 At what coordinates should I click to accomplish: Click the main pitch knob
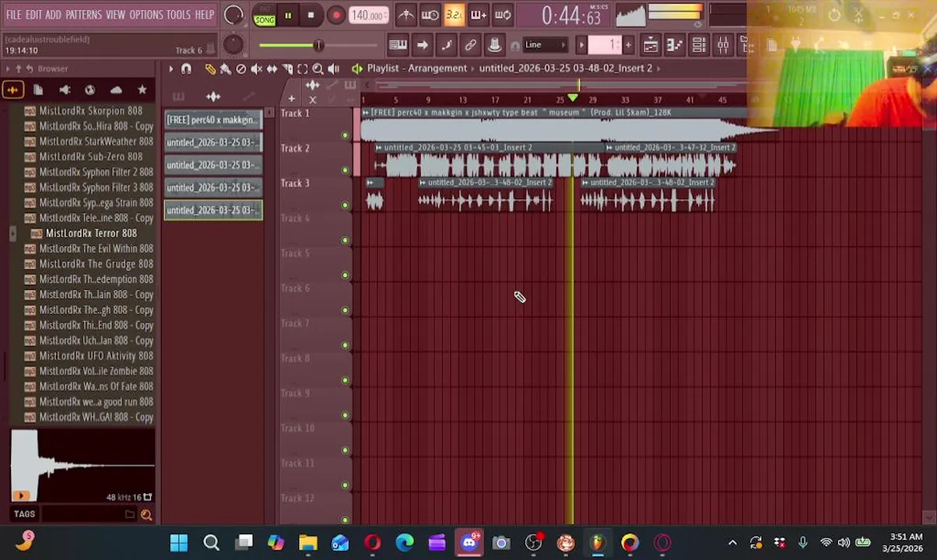coord(233,45)
